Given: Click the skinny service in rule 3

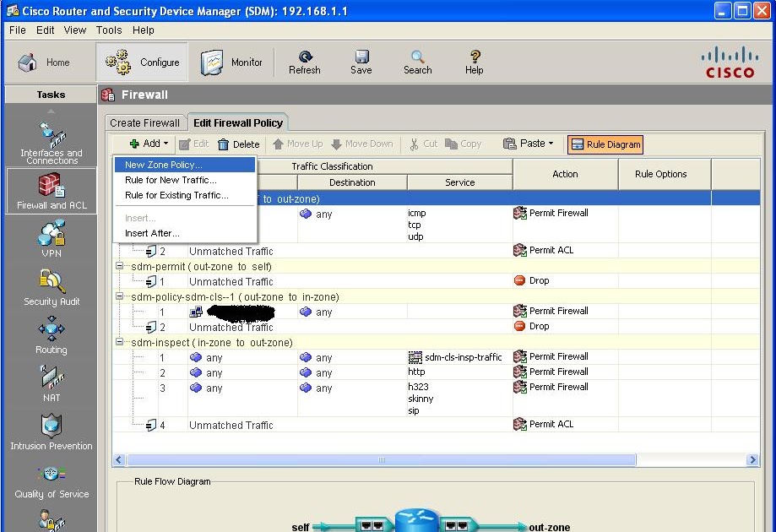Looking at the screenshot, I should [x=421, y=399].
